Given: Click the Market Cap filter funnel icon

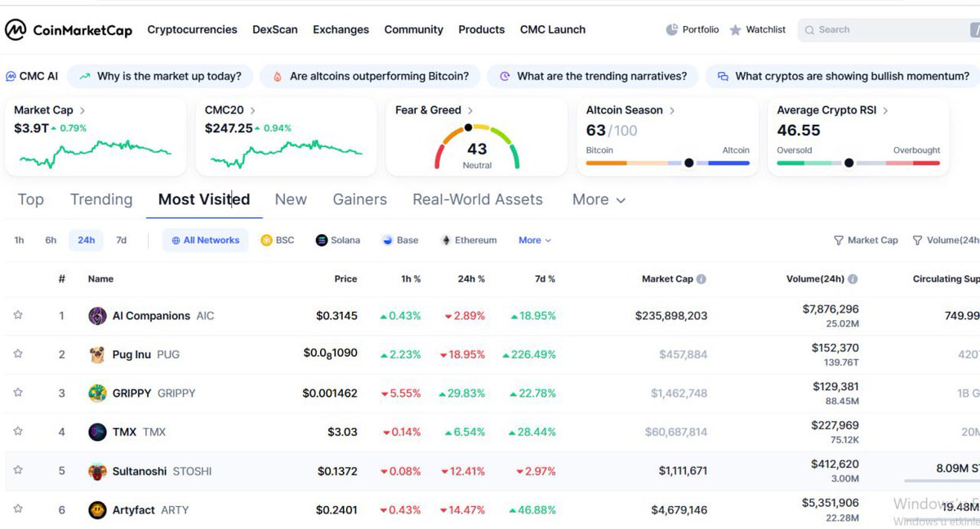Looking at the screenshot, I should coord(838,240).
